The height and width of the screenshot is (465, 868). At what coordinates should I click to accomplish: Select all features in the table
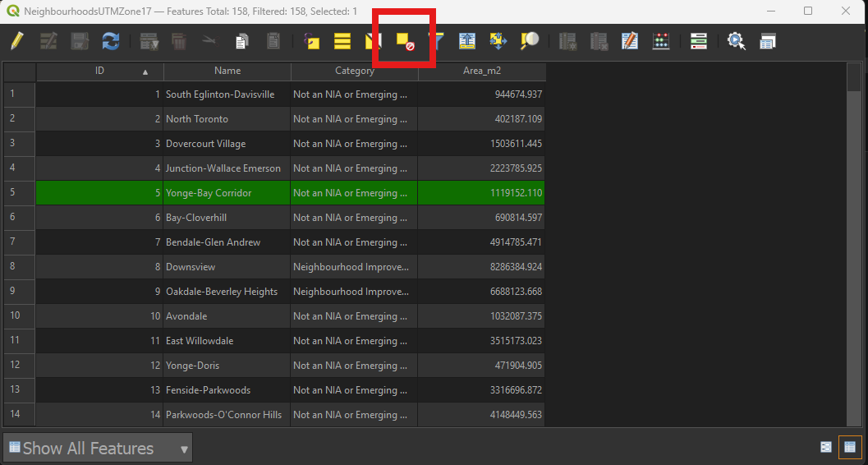[x=342, y=41]
